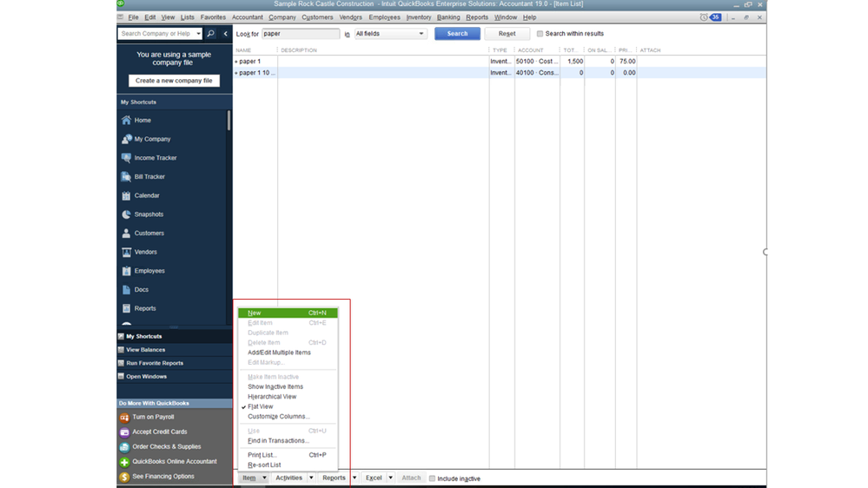This screenshot has height=488, width=868.
Task: Click the View Balances panel icon
Action: tap(121, 350)
